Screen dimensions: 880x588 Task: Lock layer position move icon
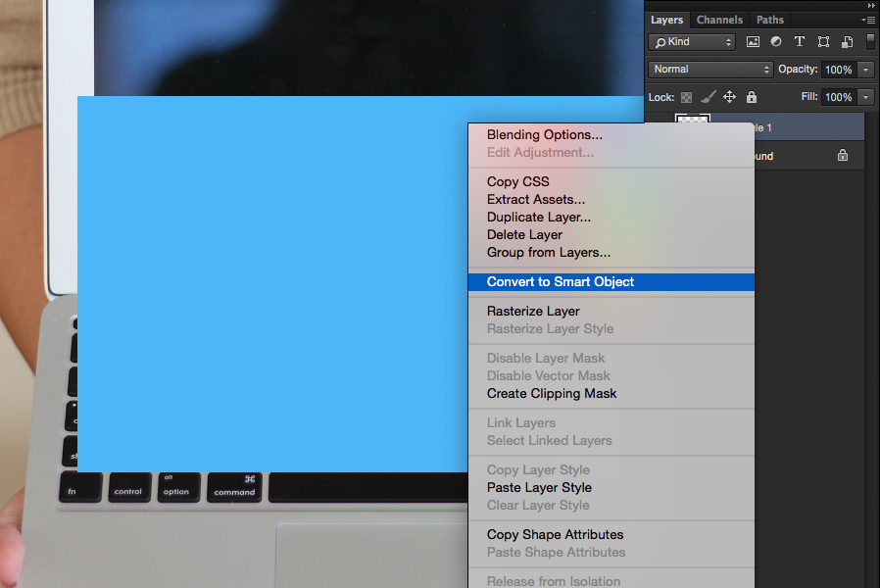pos(730,97)
